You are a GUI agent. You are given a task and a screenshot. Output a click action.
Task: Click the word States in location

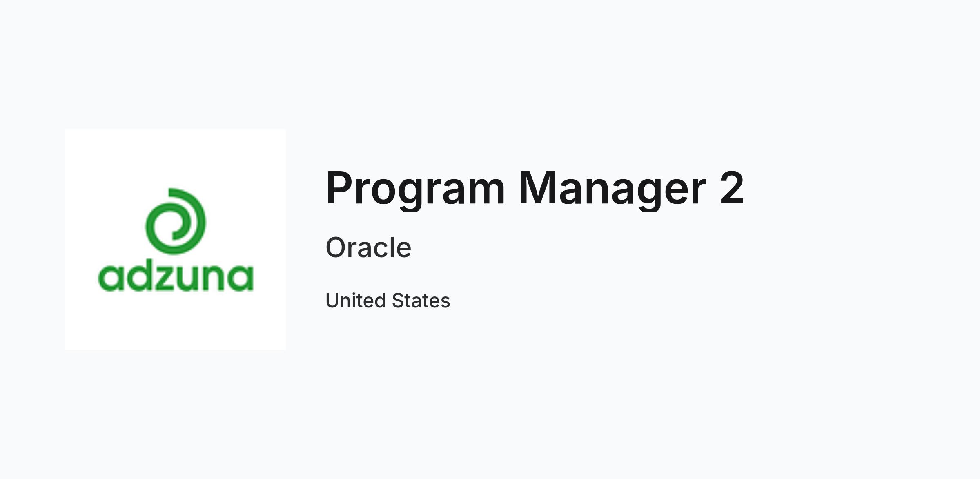point(421,301)
